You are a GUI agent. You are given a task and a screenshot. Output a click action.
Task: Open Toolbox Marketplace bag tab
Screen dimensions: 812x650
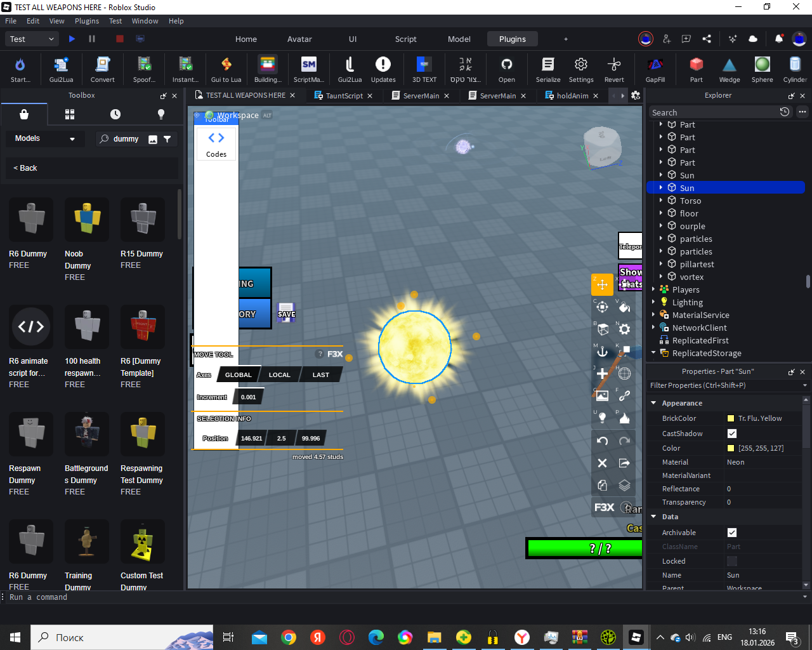point(24,114)
